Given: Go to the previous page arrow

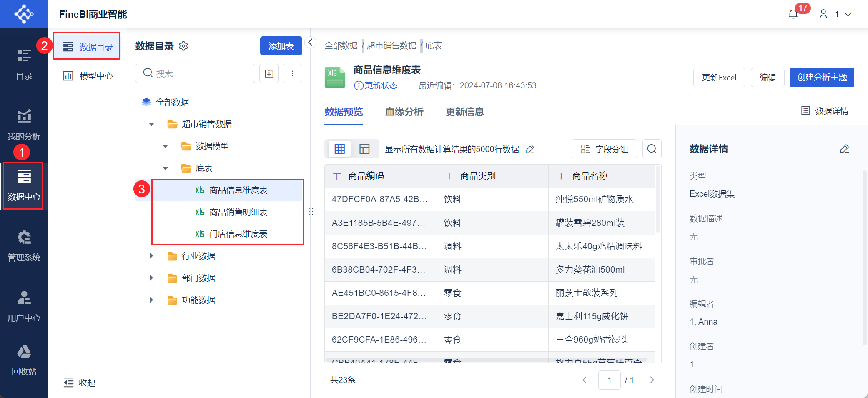Looking at the screenshot, I should click(x=585, y=380).
